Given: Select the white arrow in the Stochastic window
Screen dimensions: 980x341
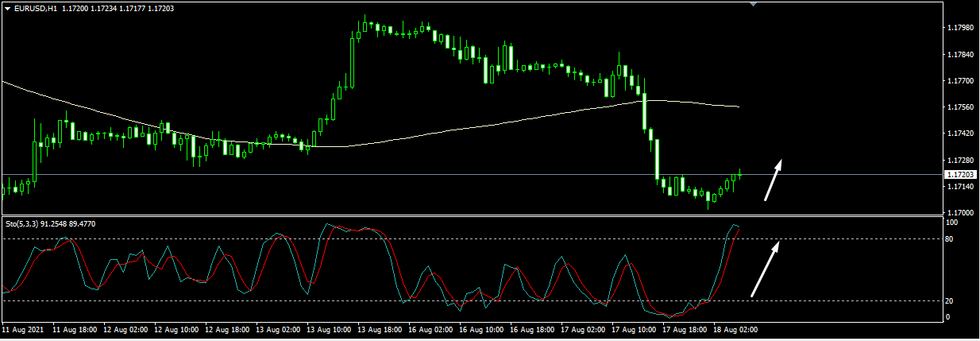Looking at the screenshot, I should [x=764, y=269].
